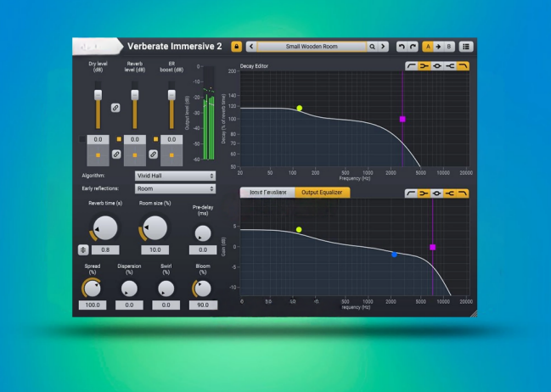Copy settings A to B arrow
551x392 pixels.
tap(438, 47)
